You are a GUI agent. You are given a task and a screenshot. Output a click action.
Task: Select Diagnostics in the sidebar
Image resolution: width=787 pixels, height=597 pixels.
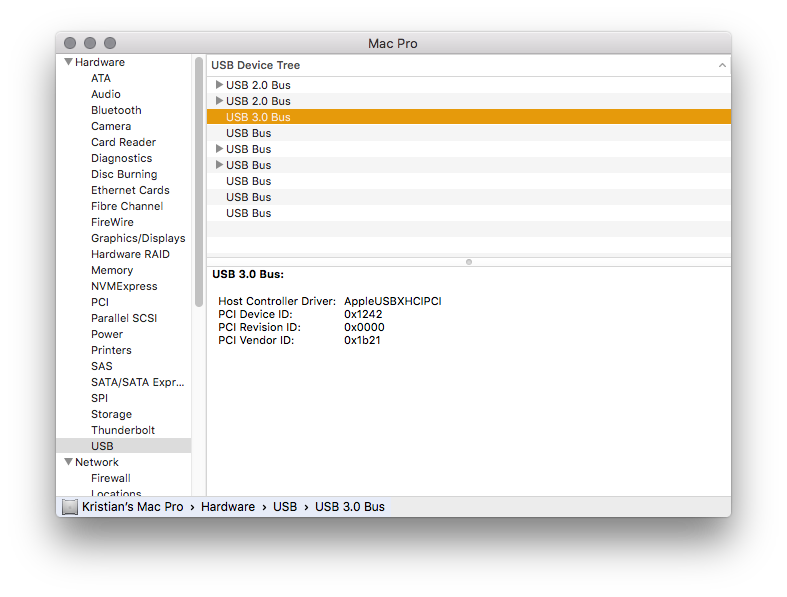121,158
